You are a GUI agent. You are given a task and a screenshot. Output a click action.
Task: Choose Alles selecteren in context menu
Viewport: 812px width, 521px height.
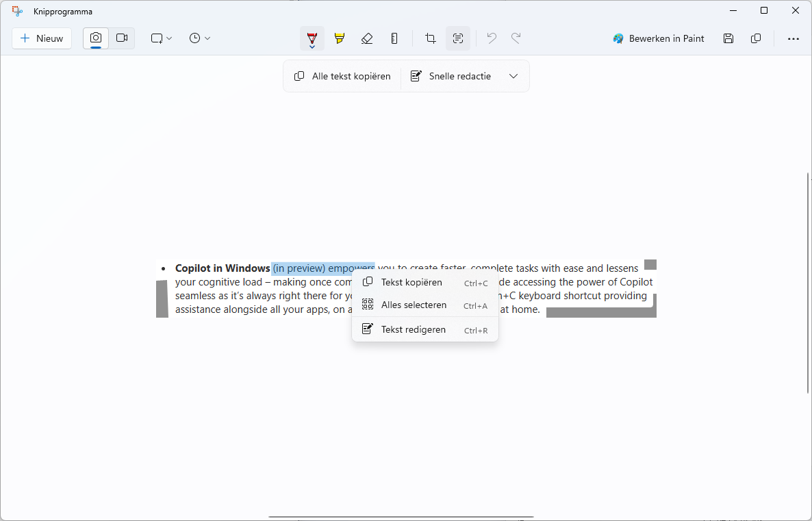(425, 305)
